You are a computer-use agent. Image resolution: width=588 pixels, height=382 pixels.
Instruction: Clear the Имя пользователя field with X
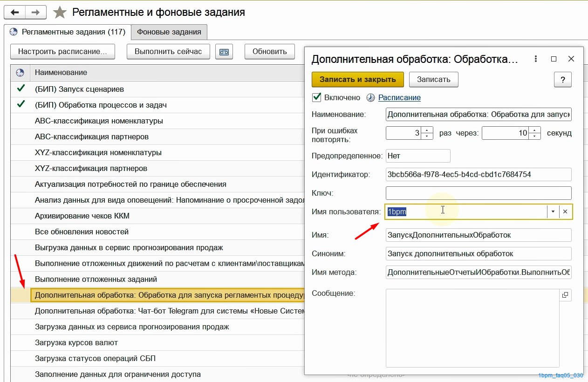[x=565, y=211]
